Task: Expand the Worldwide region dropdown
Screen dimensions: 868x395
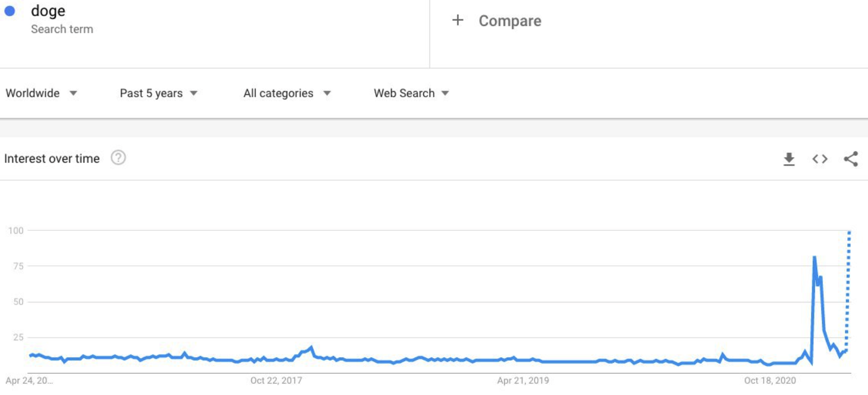Action: pyautogui.click(x=41, y=93)
